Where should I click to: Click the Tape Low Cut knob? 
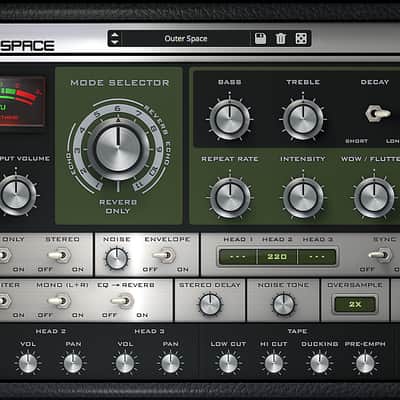(x=228, y=363)
